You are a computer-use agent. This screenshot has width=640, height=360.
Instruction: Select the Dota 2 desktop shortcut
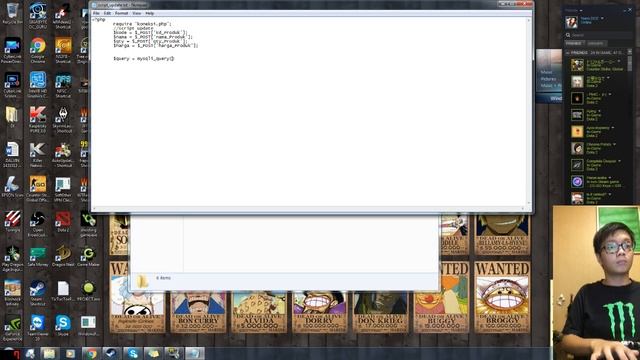[x=63, y=222]
